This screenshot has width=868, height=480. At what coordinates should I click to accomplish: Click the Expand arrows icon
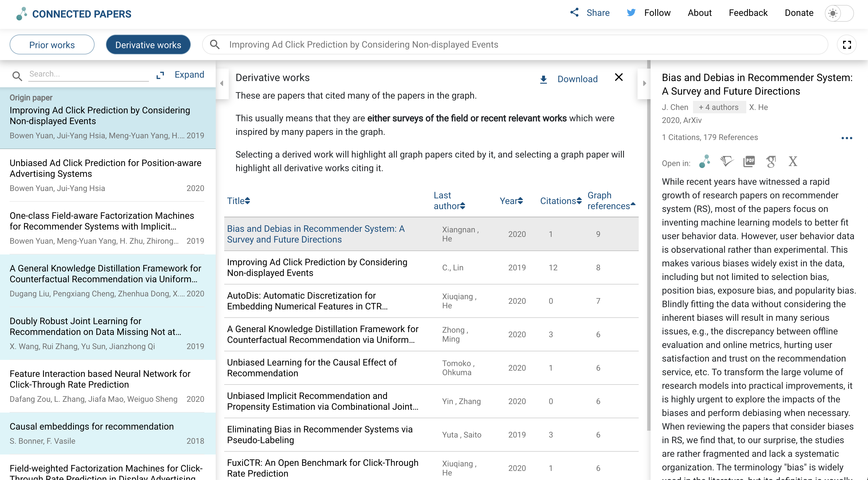pyautogui.click(x=161, y=75)
